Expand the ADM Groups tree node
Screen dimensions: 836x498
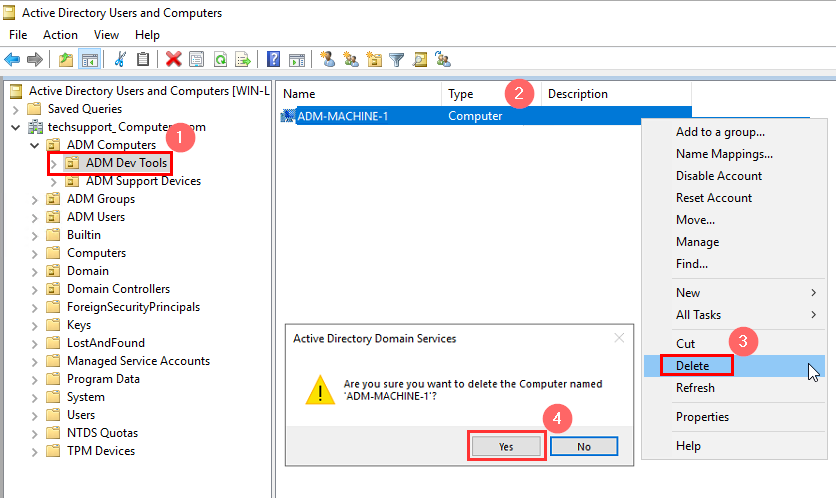tap(35, 199)
